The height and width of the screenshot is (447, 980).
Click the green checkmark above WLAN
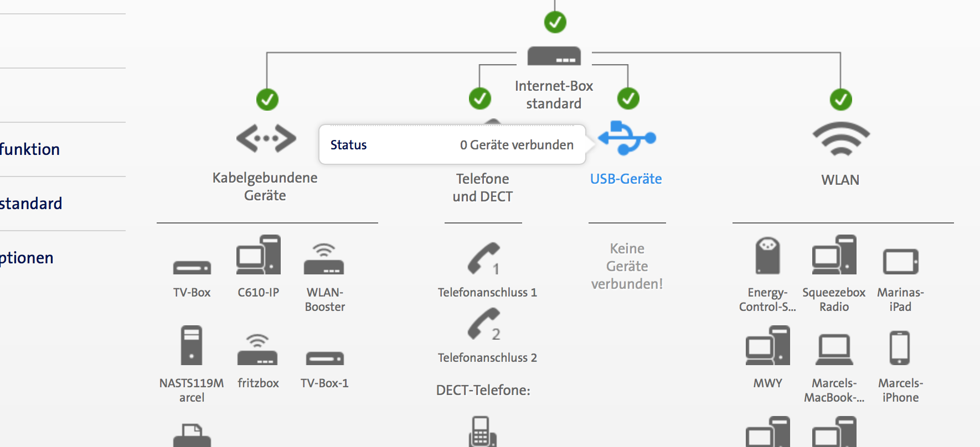pos(840,100)
